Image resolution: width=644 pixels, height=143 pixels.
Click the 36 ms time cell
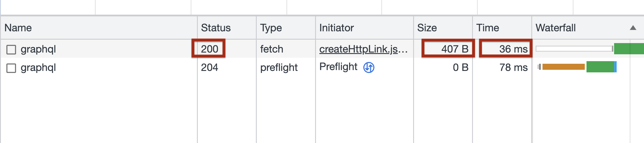[513, 49]
